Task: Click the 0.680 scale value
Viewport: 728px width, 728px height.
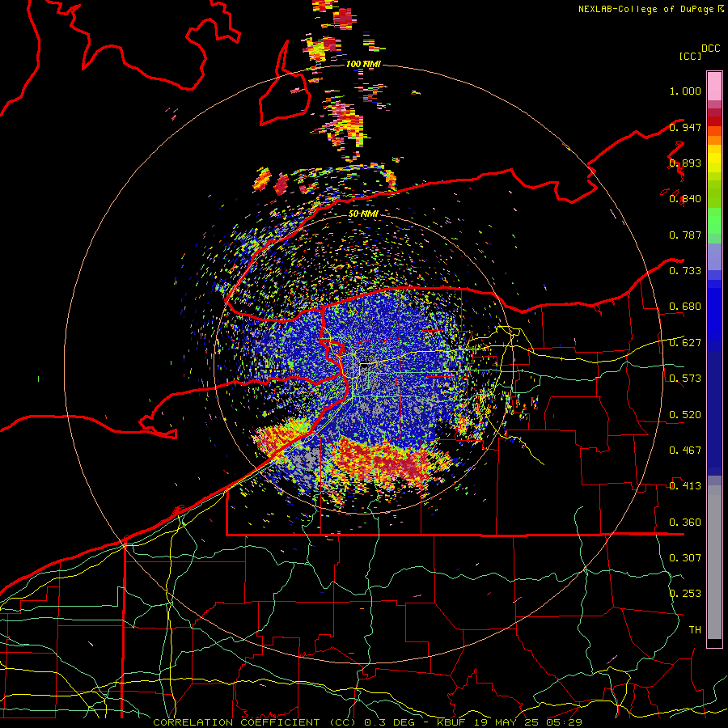Action: tap(685, 307)
